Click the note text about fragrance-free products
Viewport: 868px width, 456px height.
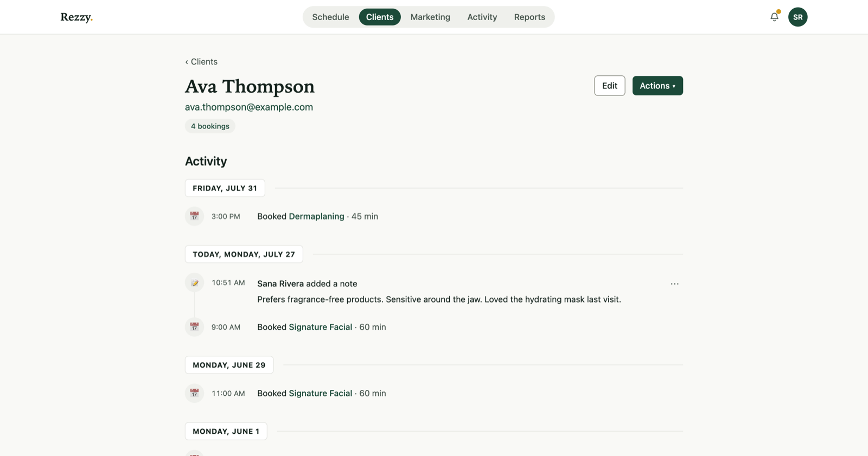439,299
